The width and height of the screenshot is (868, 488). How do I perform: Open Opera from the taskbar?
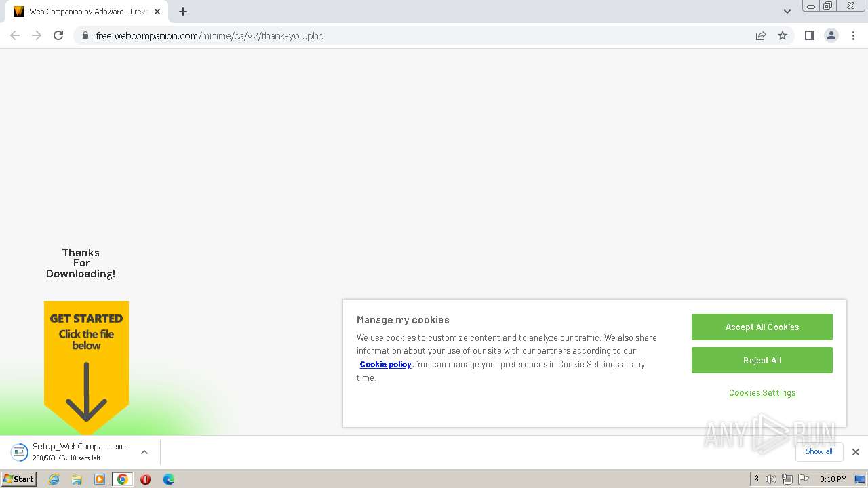coord(145,479)
